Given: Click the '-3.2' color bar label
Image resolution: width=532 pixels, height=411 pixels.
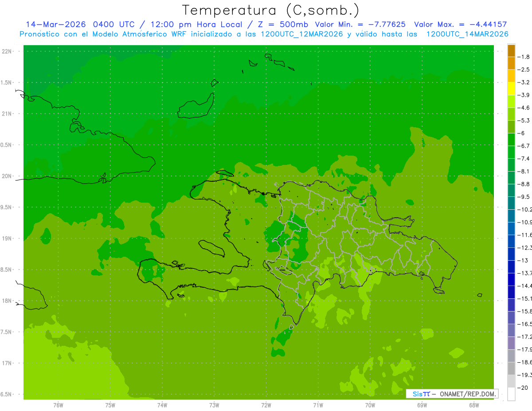Looking at the screenshot, I should [x=524, y=82].
